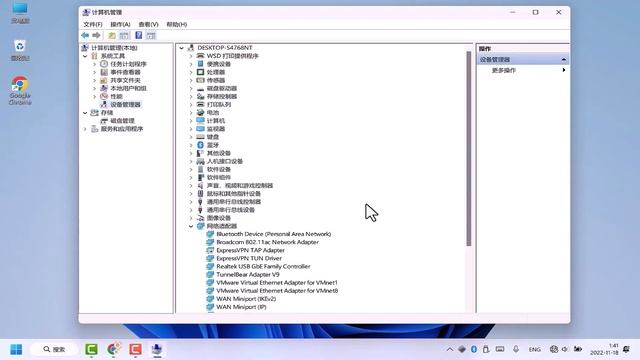
Task: Open the taskbar clock and date
Action: (604, 349)
